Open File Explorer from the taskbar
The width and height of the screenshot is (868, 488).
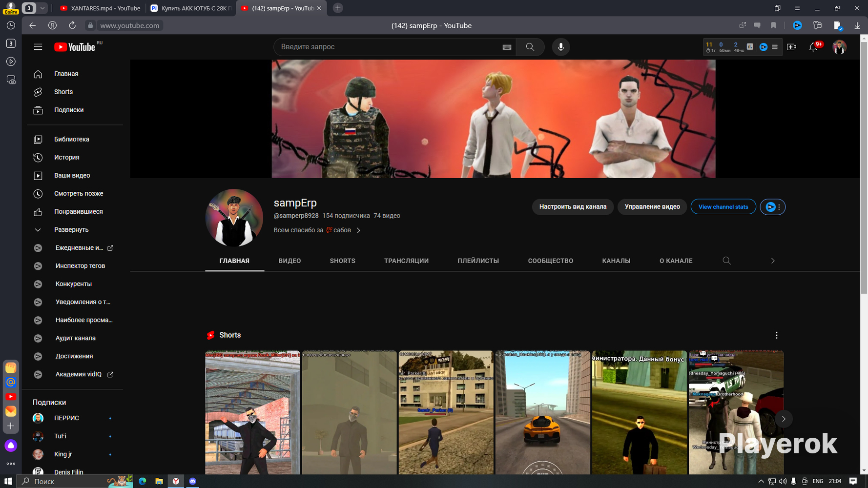[159, 481]
